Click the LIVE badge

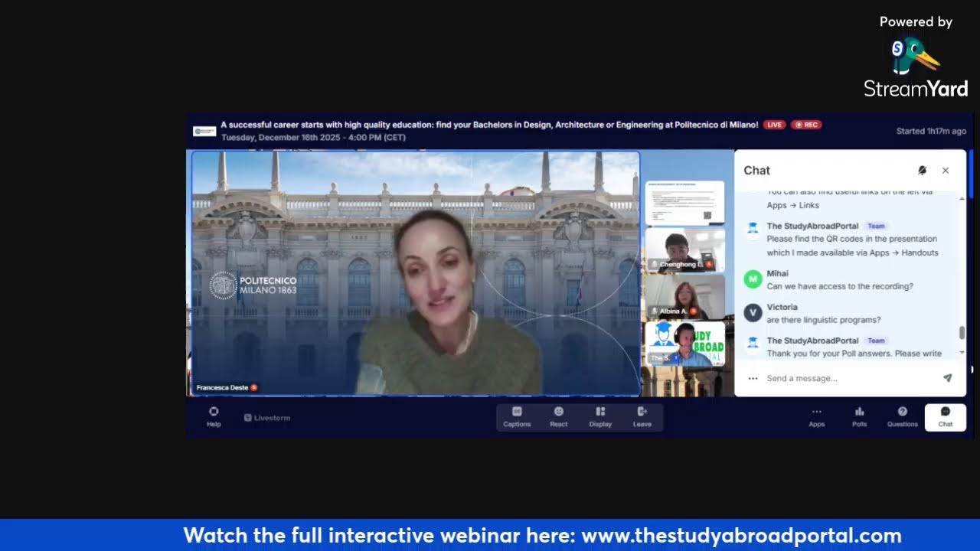click(x=774, y=125)
